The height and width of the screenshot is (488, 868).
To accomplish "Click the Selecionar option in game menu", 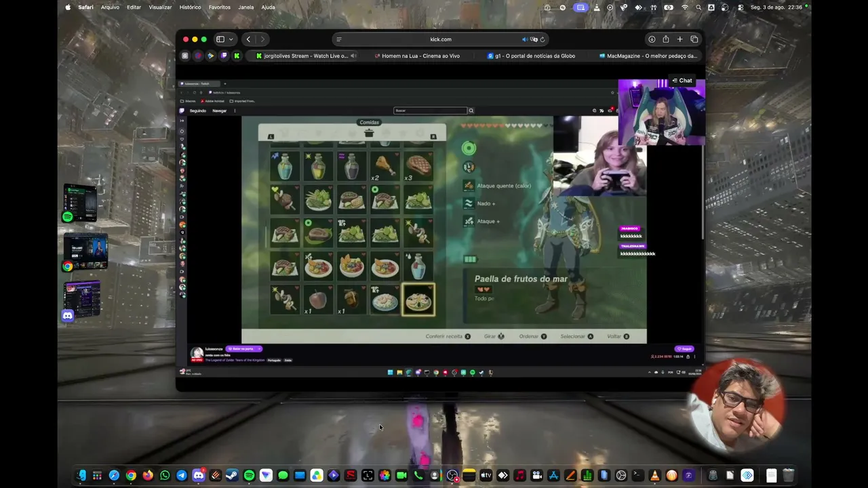I will [x=577, y=336].
